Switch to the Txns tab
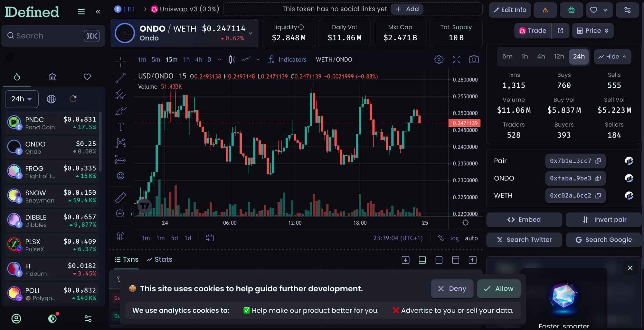Viewport: 644px width, 330px height. 127,259
